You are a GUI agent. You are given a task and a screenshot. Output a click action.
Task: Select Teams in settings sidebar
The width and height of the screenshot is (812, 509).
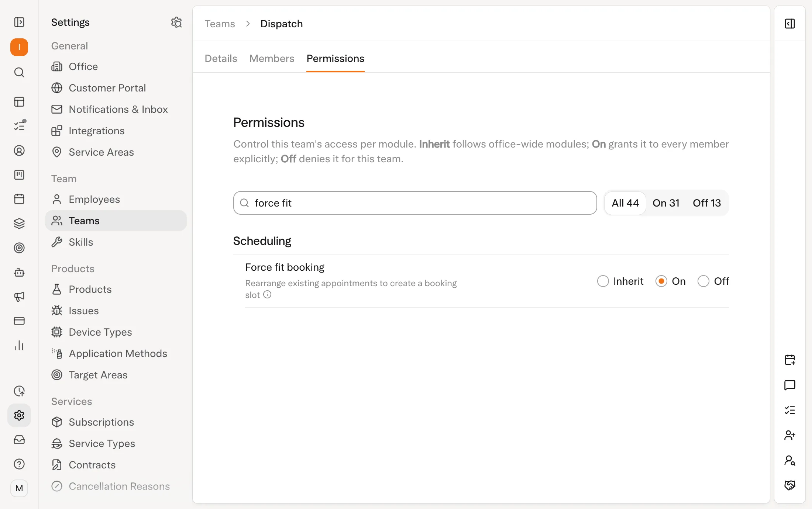coord(116,221)
